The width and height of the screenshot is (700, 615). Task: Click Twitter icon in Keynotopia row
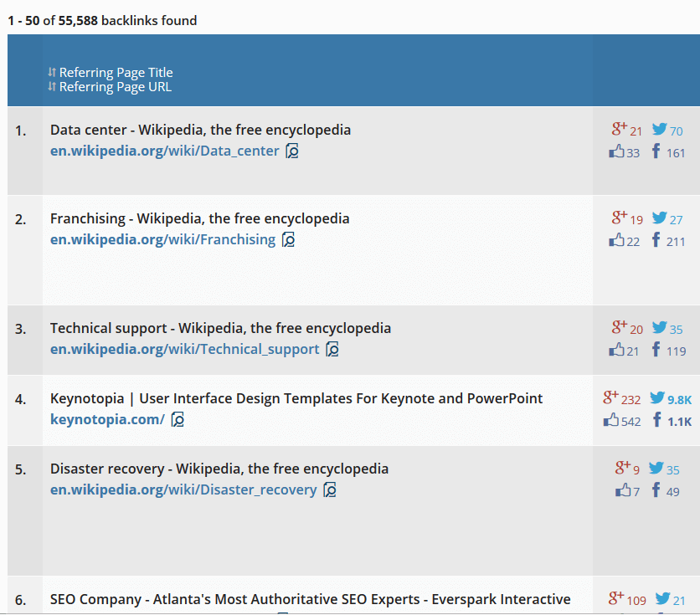(x=657, y=397)
